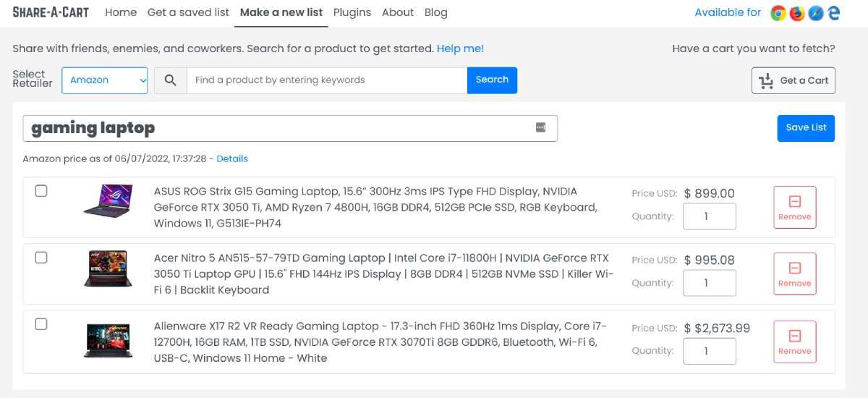Go to the Home menu item
This screenshot has height=398, width=868.
click(121, 12)
